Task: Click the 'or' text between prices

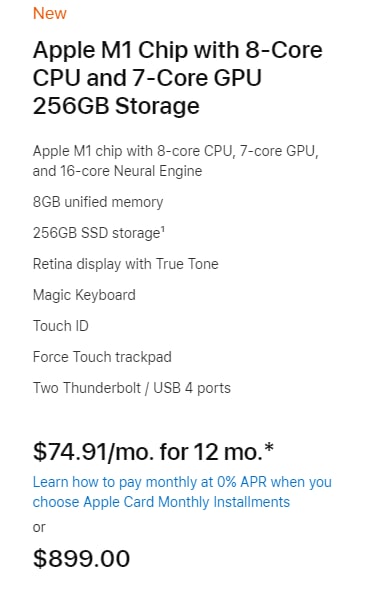Action: pos(39,528)
